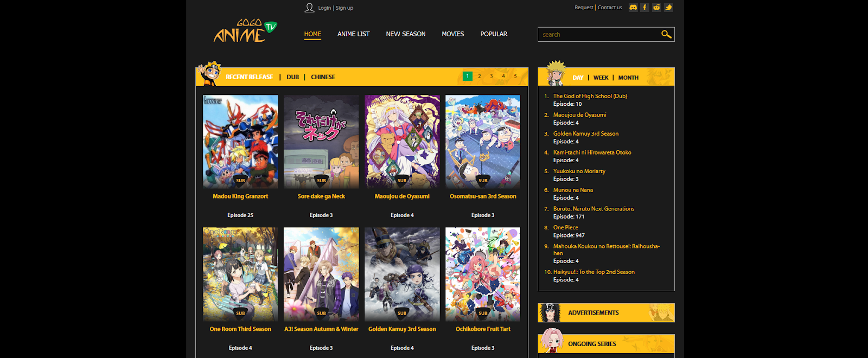868x358 pixels.
Task: Open Boruto: Naruto Next Generations
Action: point(593,209)
